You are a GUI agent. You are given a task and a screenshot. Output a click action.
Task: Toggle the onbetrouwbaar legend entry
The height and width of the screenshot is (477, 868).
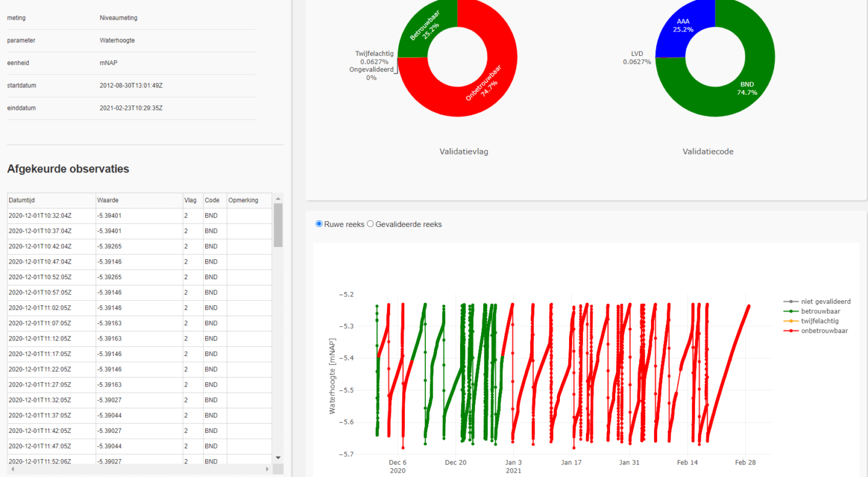point(816,331)
